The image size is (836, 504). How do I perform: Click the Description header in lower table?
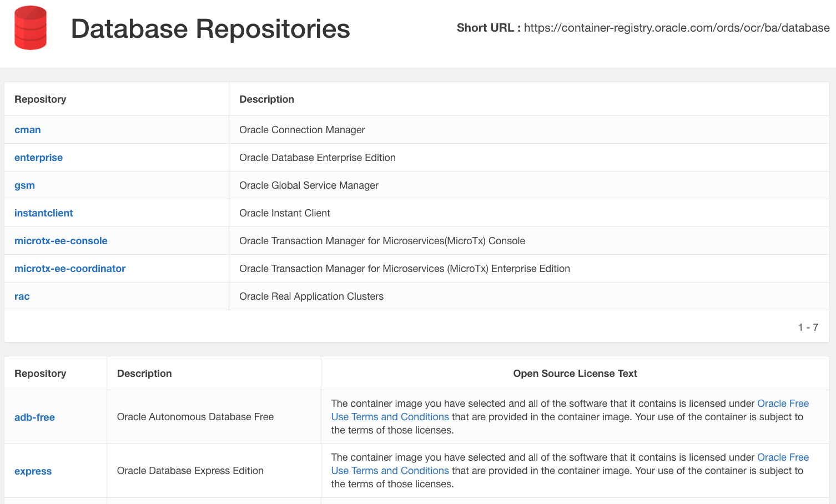pyautogui.click(x=144, y=374)
